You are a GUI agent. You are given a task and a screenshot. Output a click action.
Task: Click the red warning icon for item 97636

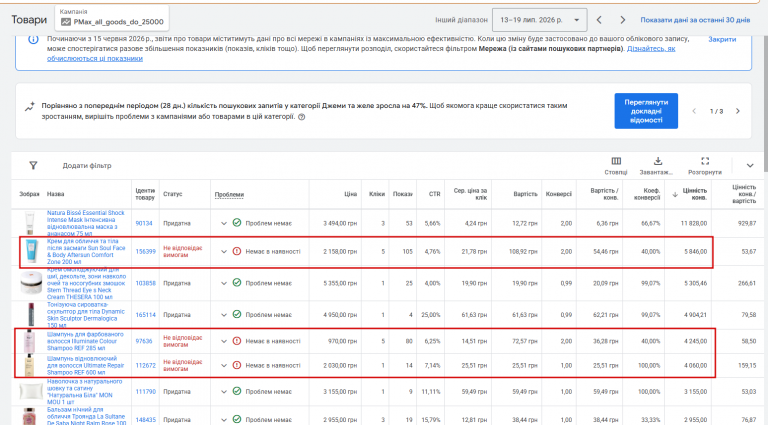[x=237, y=341]
